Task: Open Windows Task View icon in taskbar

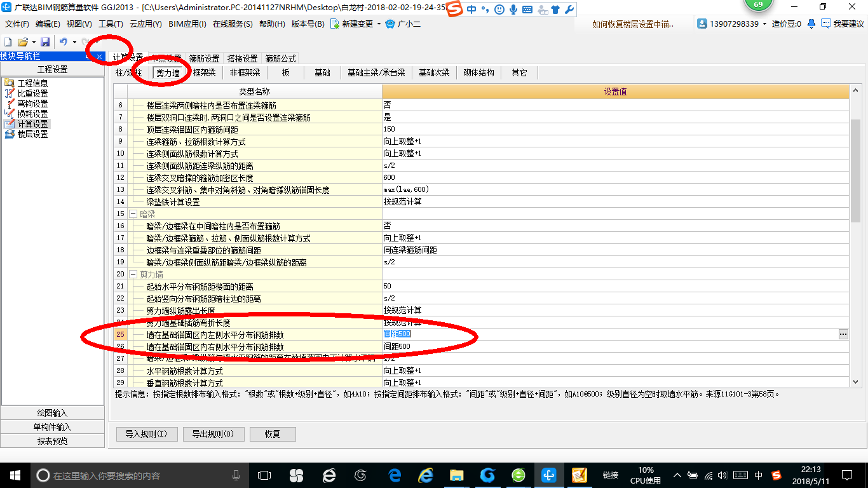Action: (x=264, y=475)
